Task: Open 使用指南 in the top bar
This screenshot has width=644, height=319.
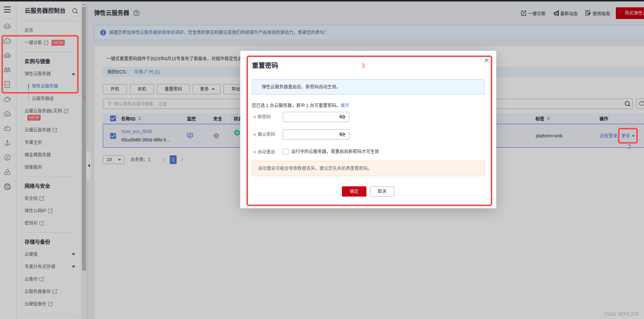Action: (x=598, y=14)
